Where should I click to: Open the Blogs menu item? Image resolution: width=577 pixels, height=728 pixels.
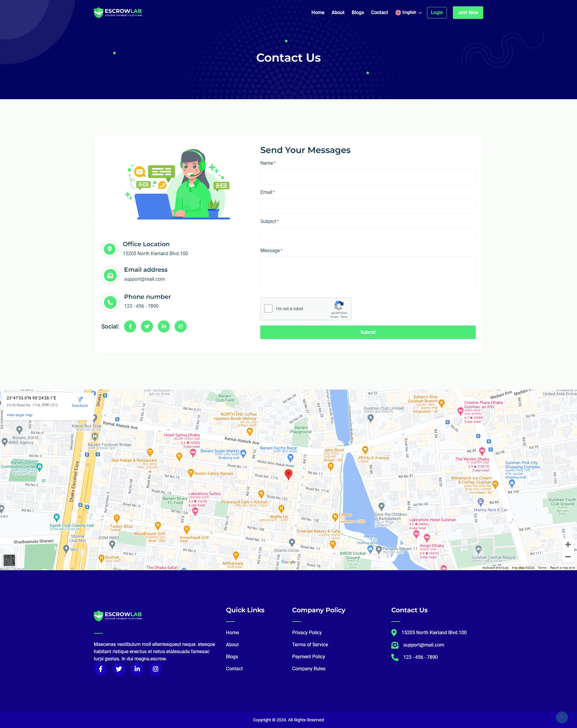[358, 13]
